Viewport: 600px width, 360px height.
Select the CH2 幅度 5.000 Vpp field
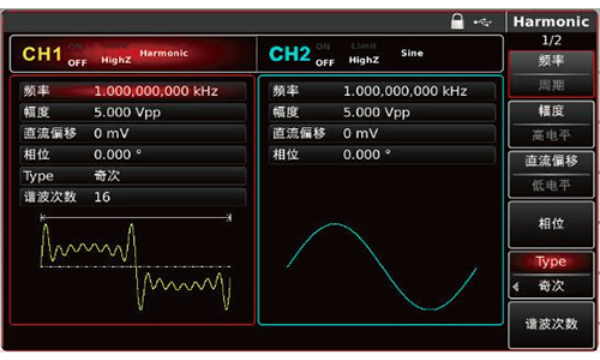click(x=382, y=112)
